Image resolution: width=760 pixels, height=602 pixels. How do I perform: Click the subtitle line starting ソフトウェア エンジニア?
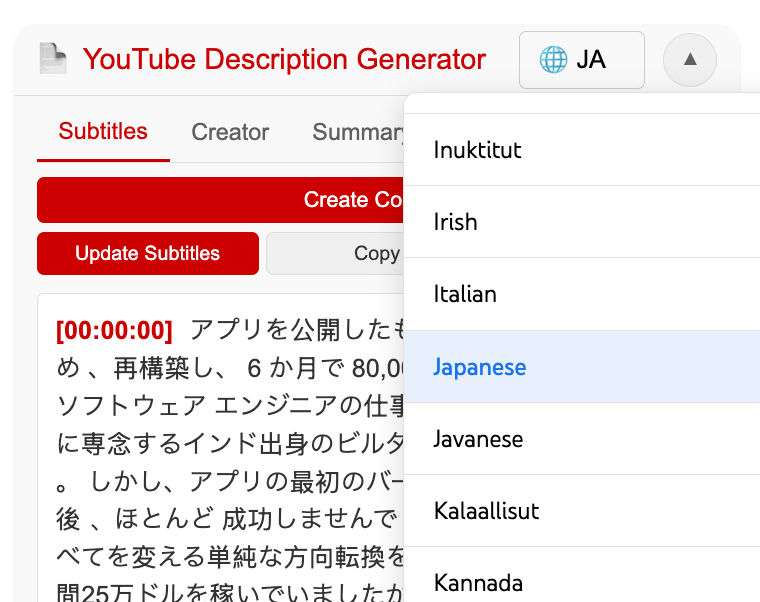point(230,406)
